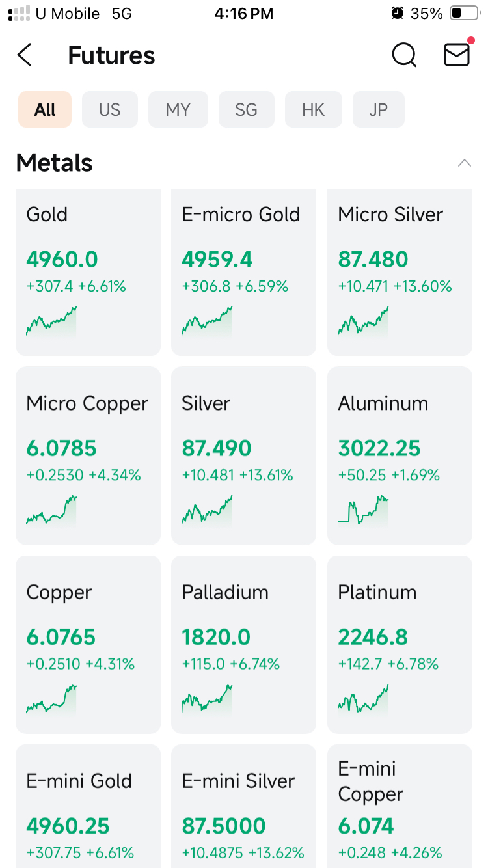Collapse the Metals section chevron
The height and width of the screenshot is (868, 488).
464,163
